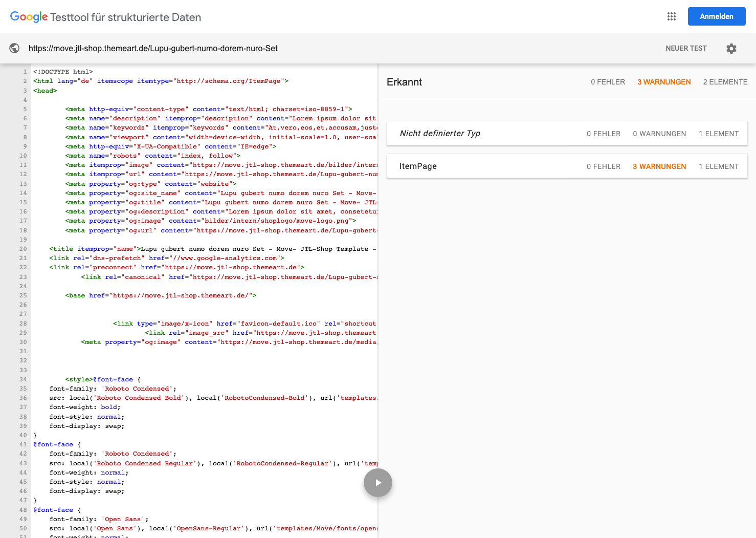Click the font-family 'Open Sans' line

tap(99, 519)
